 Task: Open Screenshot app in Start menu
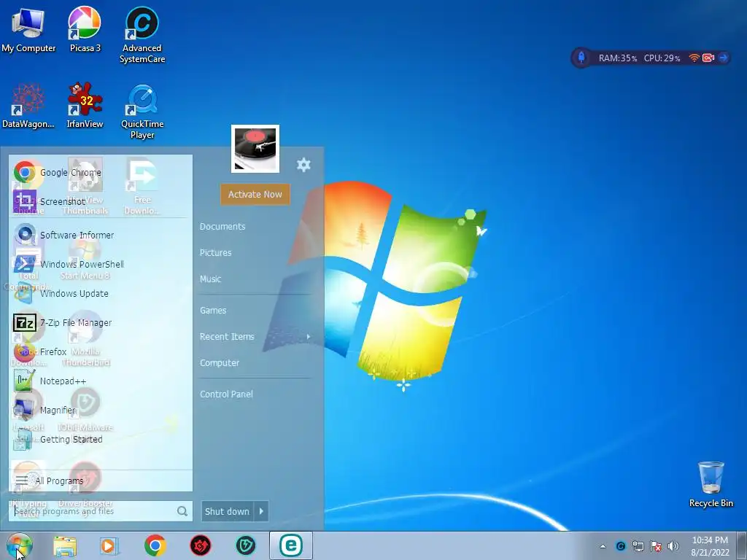coord(101,201)
